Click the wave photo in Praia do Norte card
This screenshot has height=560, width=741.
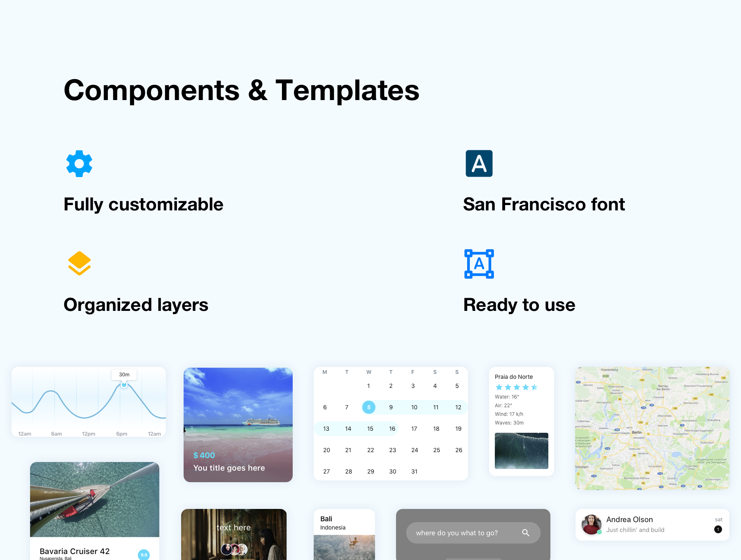coord(521,450)
